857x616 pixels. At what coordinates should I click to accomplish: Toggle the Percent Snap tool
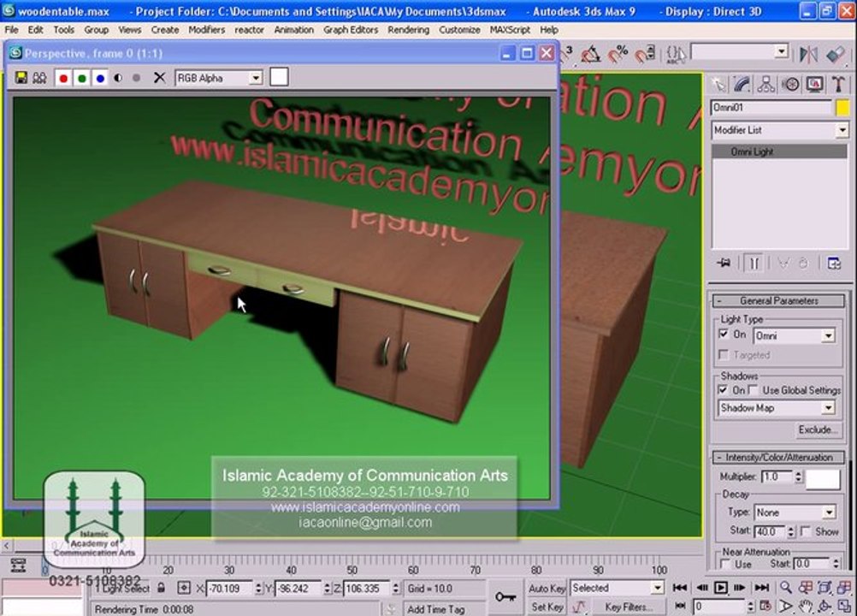click(x=618, y=54)
